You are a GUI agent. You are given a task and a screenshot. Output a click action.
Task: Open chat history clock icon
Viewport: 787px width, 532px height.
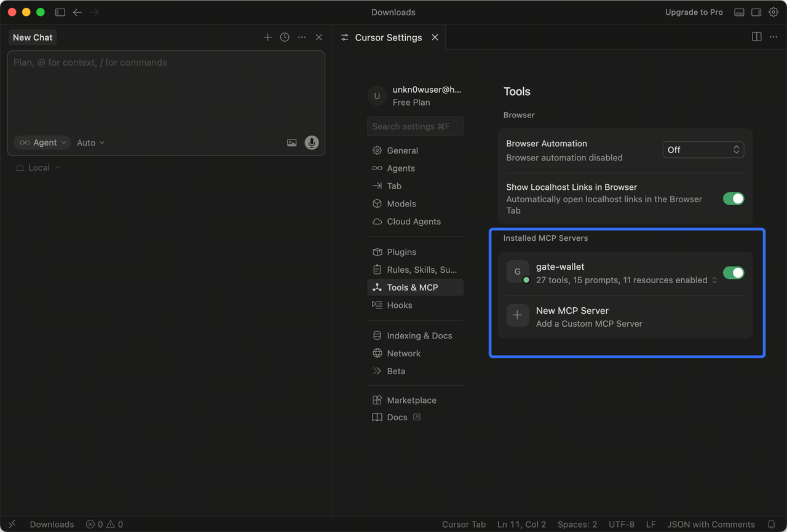(x=285, y=37)
